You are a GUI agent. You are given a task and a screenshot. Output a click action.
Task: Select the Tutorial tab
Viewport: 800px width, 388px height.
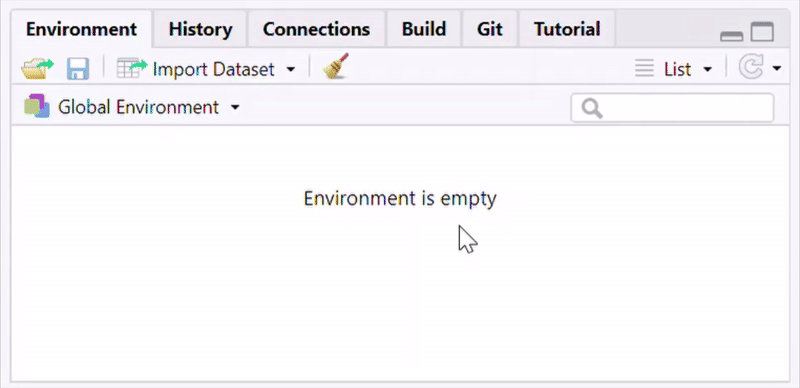(x=567, y=29)
